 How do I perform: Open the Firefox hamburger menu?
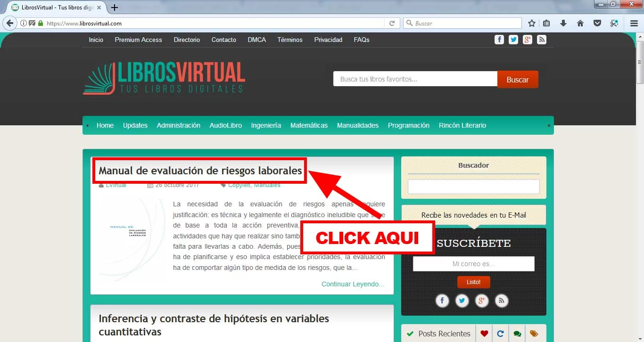click(x=634, y=23)
